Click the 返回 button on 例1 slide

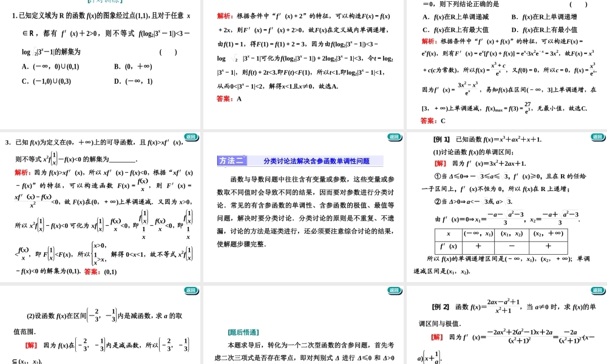(x=598, y=138)
